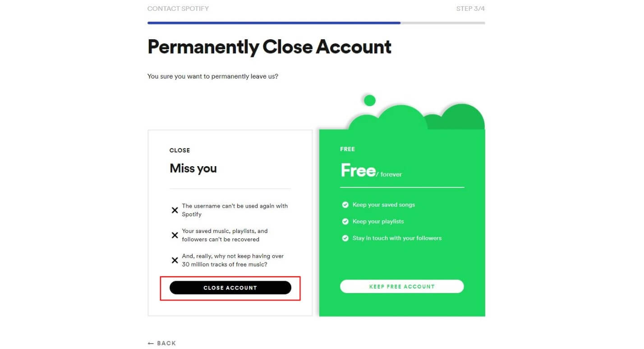Viewport: 644px width, 349px height.
Task: Click the 'Permanently Close Account' heading
Action: [x=269, y=47]
